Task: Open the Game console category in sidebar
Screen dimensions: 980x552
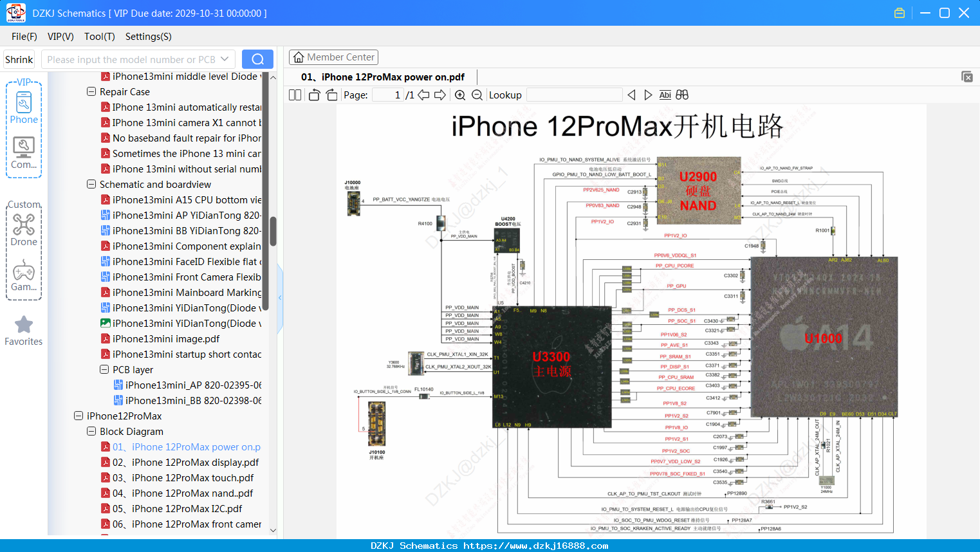Action: point(24,275)
